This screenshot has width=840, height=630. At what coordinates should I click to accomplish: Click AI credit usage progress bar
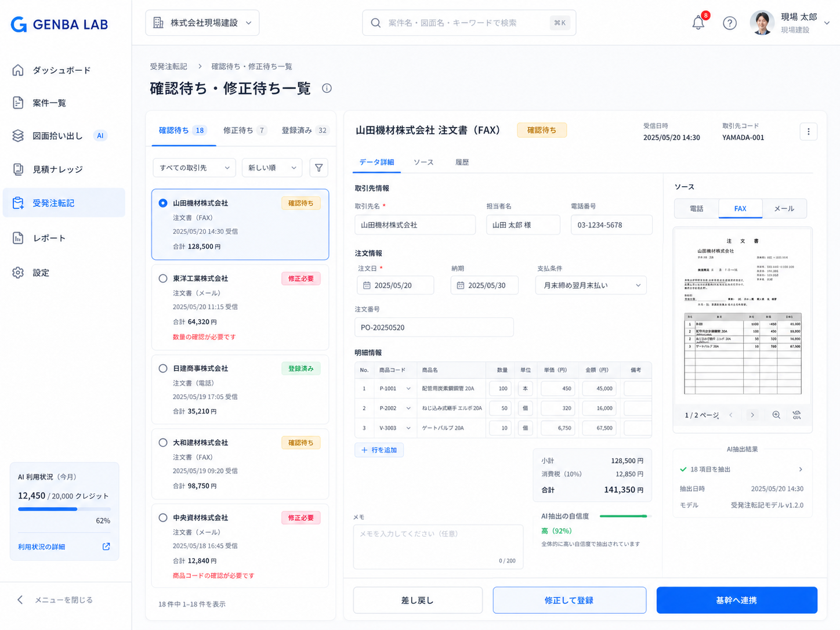coord(64,509)
